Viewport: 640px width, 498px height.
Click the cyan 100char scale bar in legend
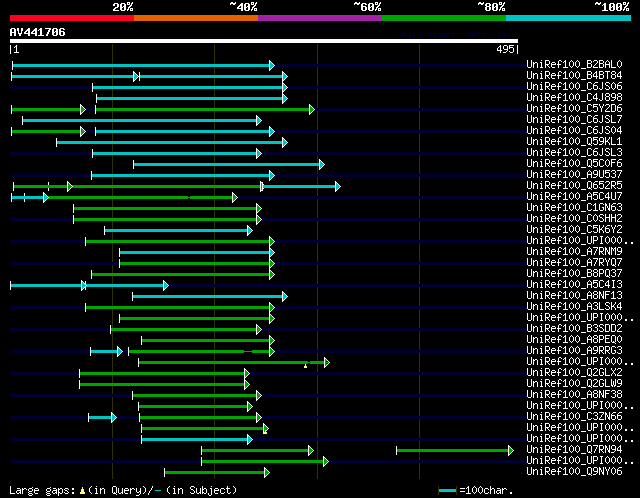[x=447, y=490]
